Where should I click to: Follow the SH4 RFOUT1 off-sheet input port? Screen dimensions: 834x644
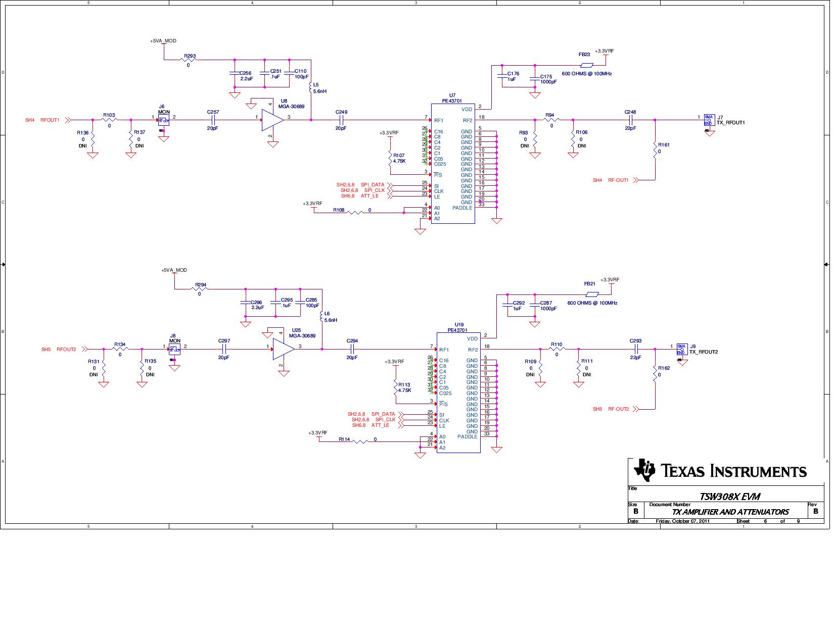pos(49,120)
